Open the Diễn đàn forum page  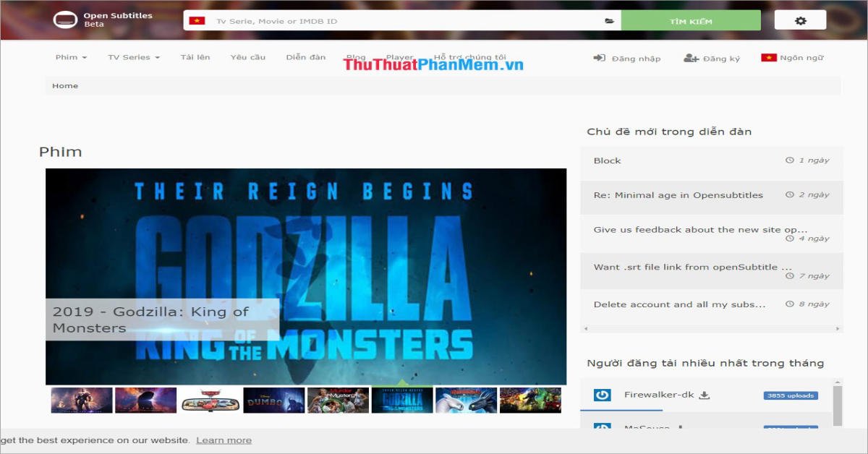[306, 57]
